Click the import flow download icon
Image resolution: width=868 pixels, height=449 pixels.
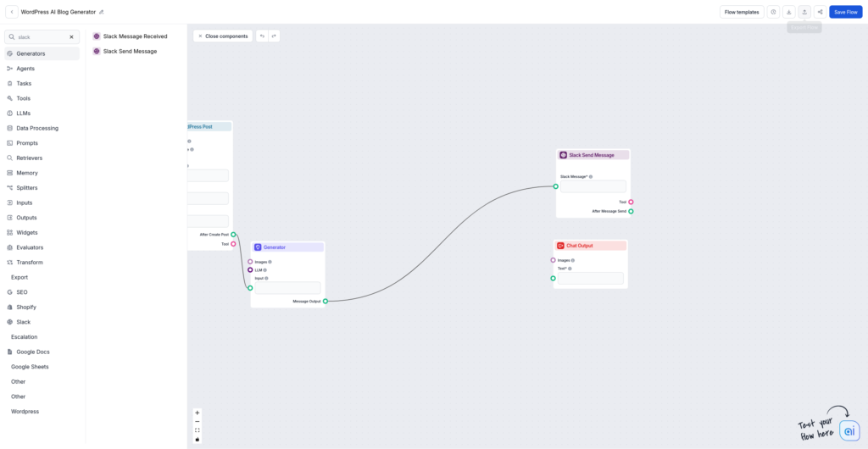(x=788, y=12)
